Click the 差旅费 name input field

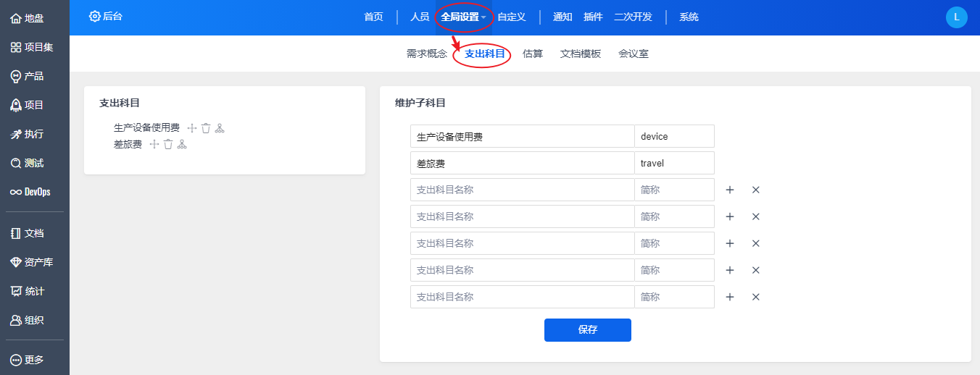point(522,163)
